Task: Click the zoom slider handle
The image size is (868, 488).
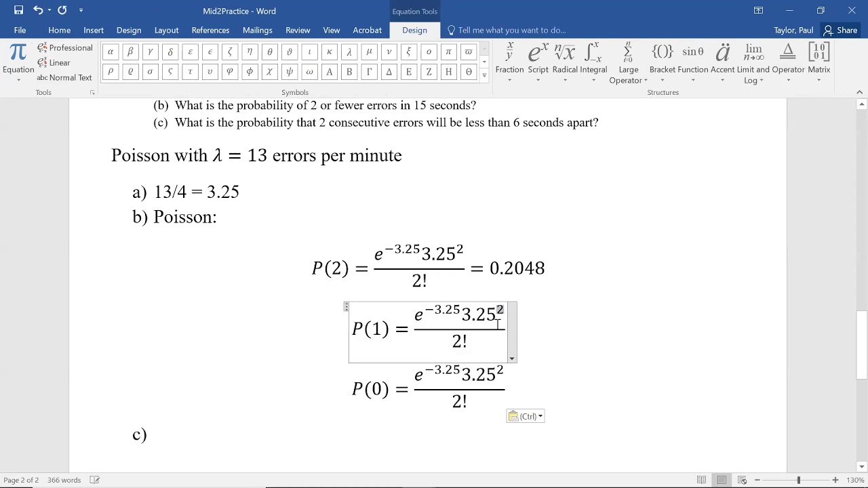Action: pyautogui.click(x=799, y=480)
